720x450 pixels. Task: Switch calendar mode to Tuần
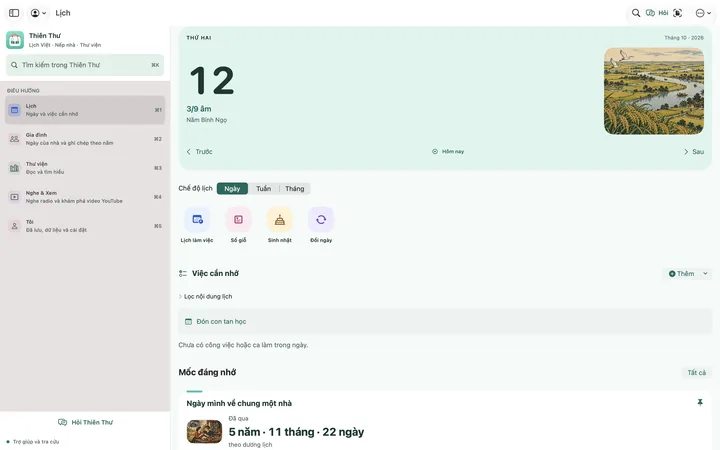(x=264, y=189)
